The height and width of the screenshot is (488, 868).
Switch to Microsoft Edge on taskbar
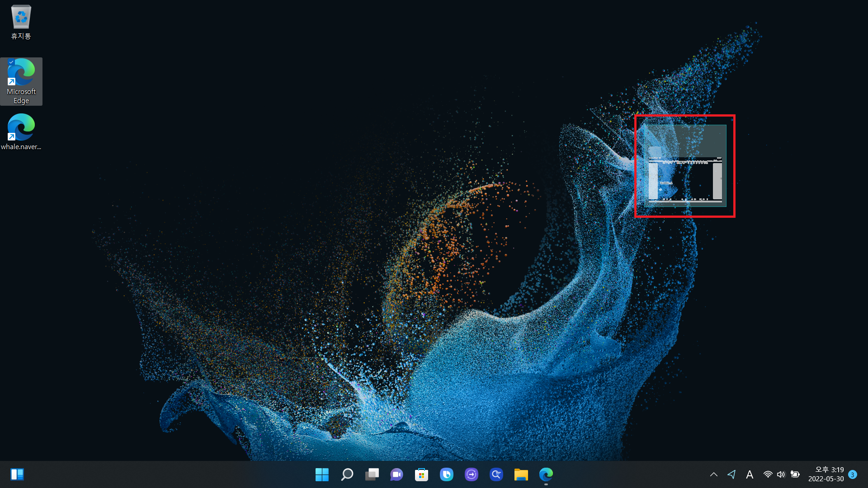tap(546, 474)
